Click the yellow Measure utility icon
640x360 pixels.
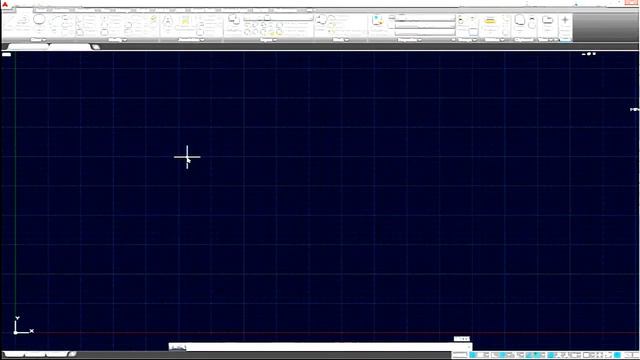pos(490,21)
